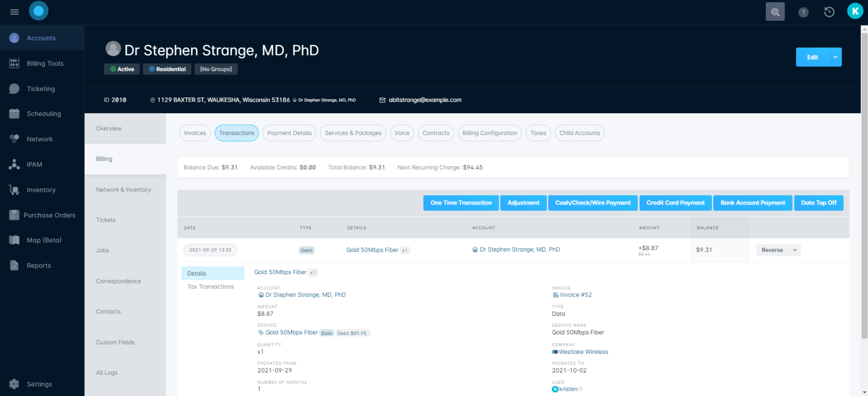
Task: Click the Accounts sidebar icon
Action: click(x=14, y=38)
